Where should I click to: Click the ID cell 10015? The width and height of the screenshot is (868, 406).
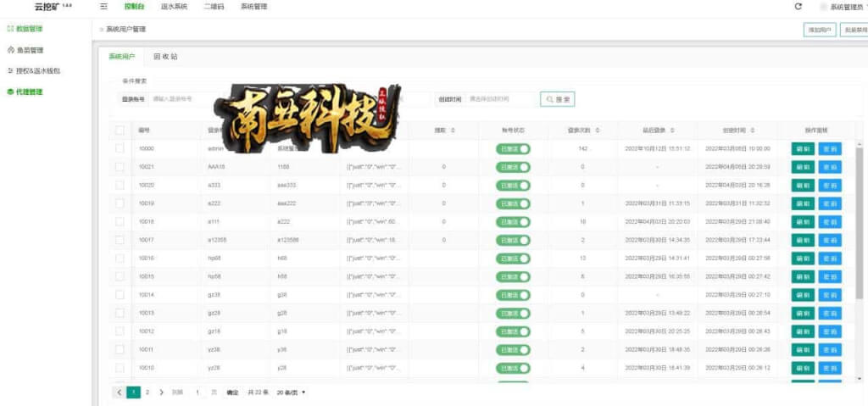point(146,276)
